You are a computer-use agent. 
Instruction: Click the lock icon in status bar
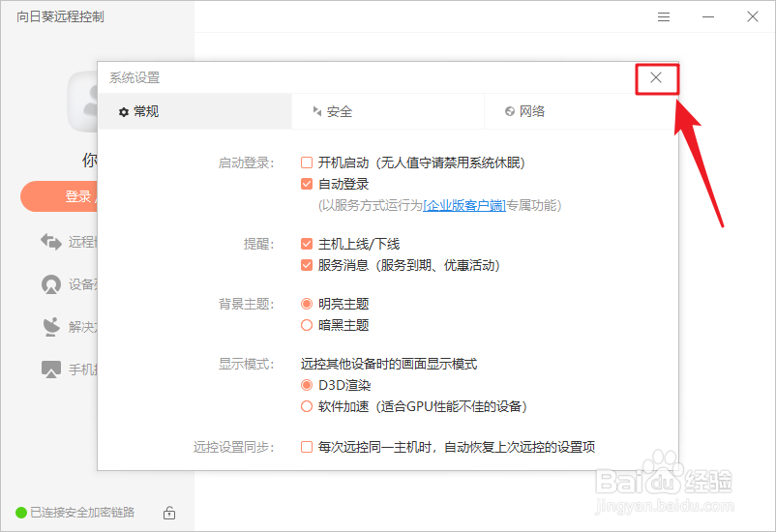[x=169, y=513]
